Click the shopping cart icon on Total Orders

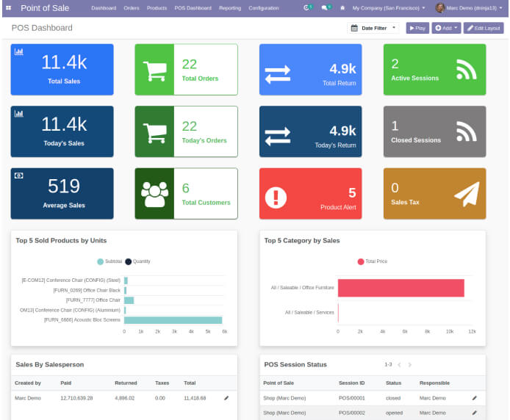pos(154,70)
